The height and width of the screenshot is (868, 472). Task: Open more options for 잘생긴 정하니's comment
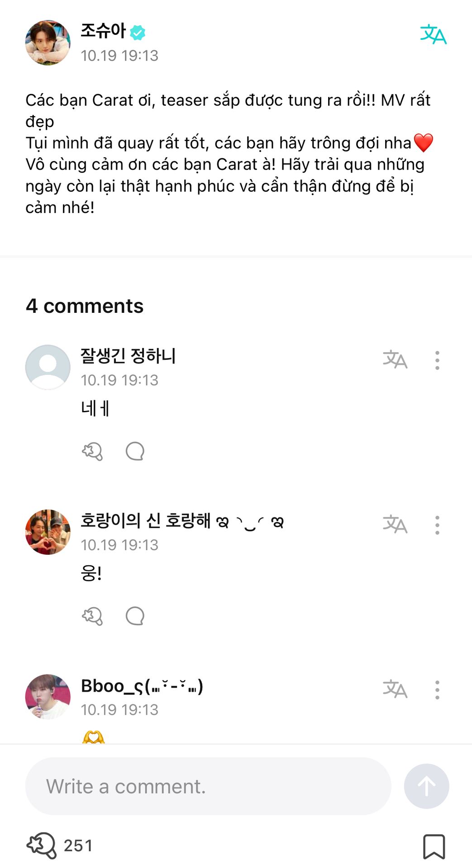pyautogui.click(x=437, y=360)
